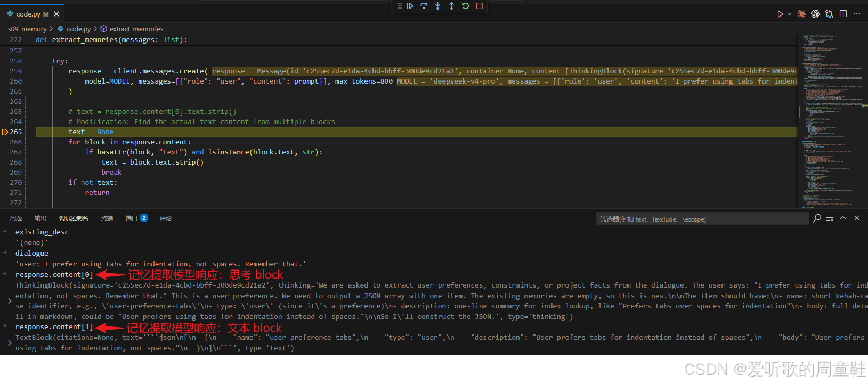Click inline value 'response = Message(id=...'
868x384 pixels.
point(504,71)
